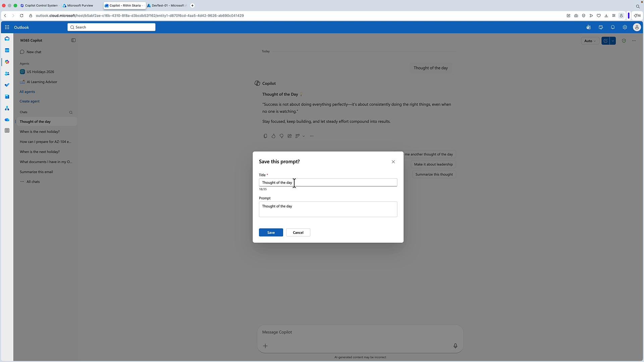The width and height of the screenshot is (644, 362).
Task: Start a new chat with blue compose button
Action: coord(605,41)
